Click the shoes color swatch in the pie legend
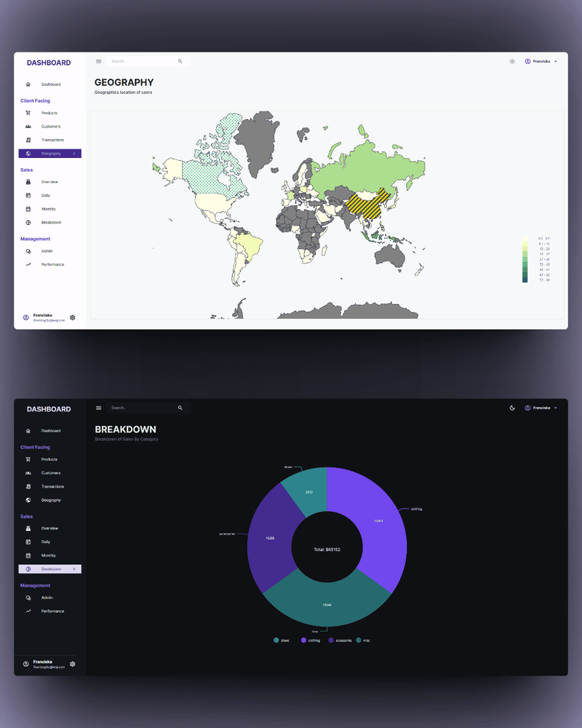 click(276, 640)
